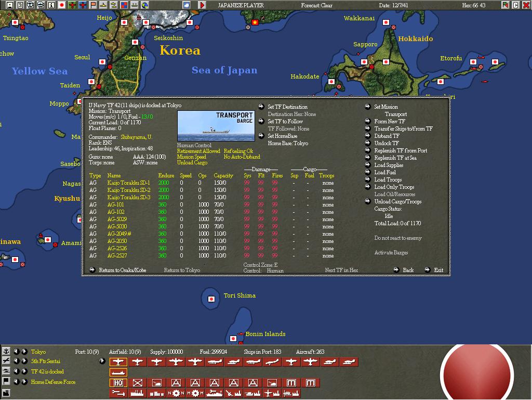This screenshot has width=532, height=400.
Task: Choose Disband TF
Action: 387,136
